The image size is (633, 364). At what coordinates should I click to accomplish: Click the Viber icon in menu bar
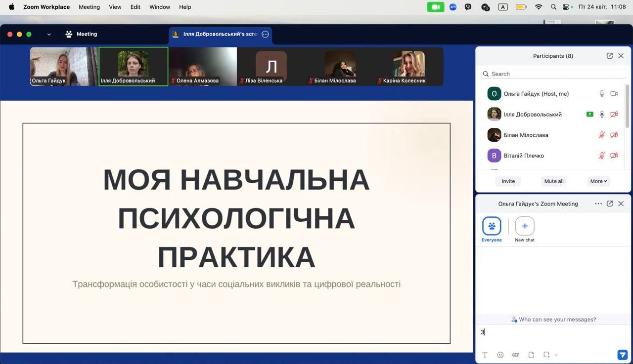(x=468, y=7)
